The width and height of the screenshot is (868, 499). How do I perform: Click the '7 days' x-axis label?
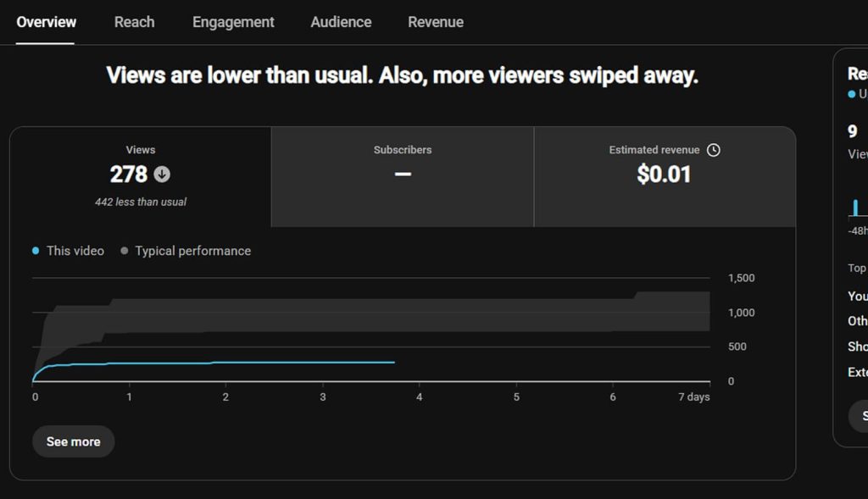click(x=694, y=396)
